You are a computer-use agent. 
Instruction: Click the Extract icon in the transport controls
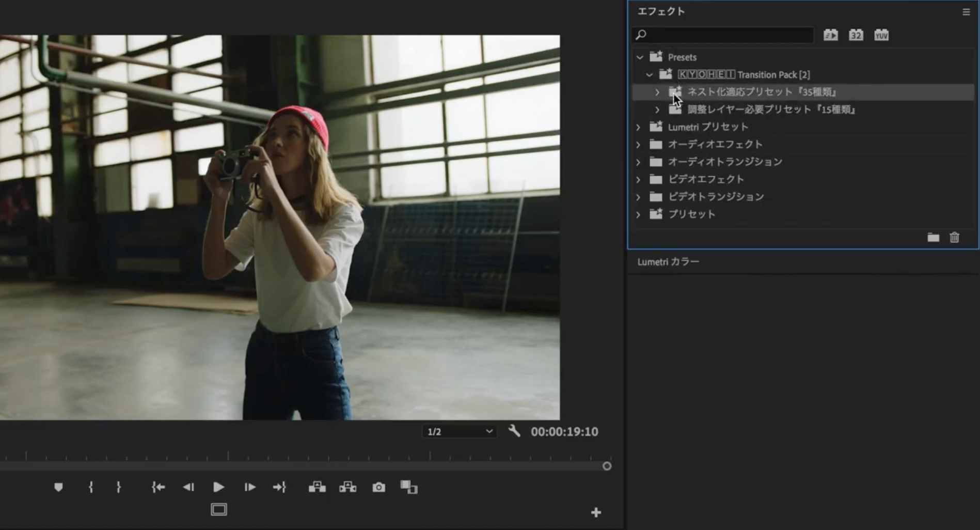347,487
